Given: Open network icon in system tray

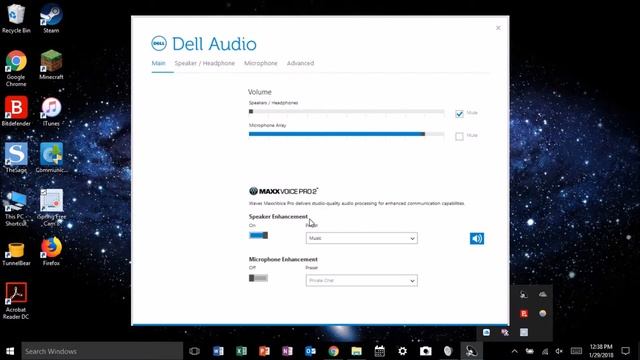Looking at the screenshot, I should point(545,351).
